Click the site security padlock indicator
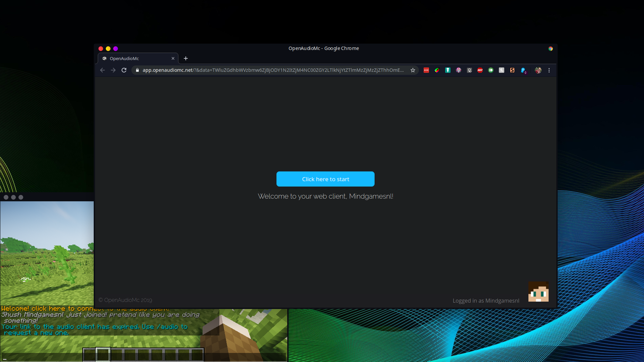The width and height of the screenshot is (644, 362). [x=137, y=70]
